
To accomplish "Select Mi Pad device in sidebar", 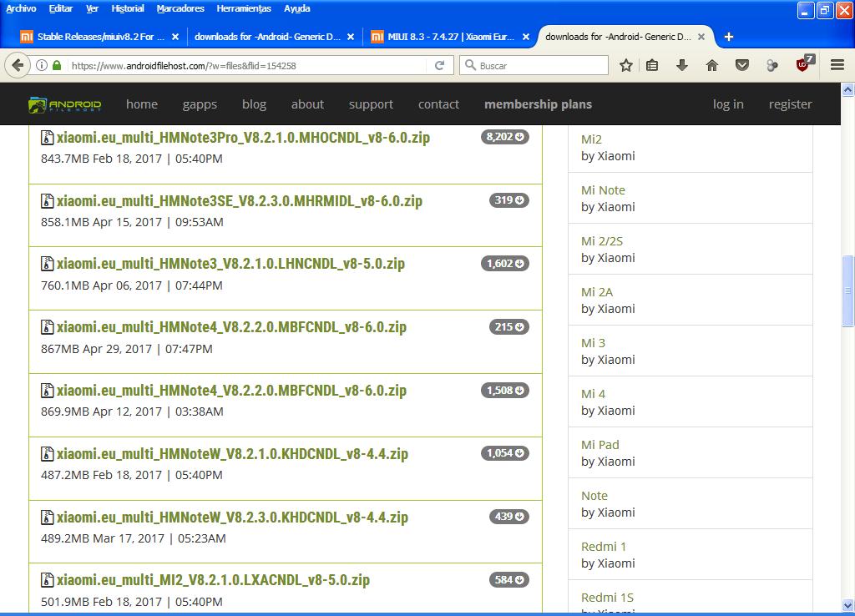I will 600,445.
